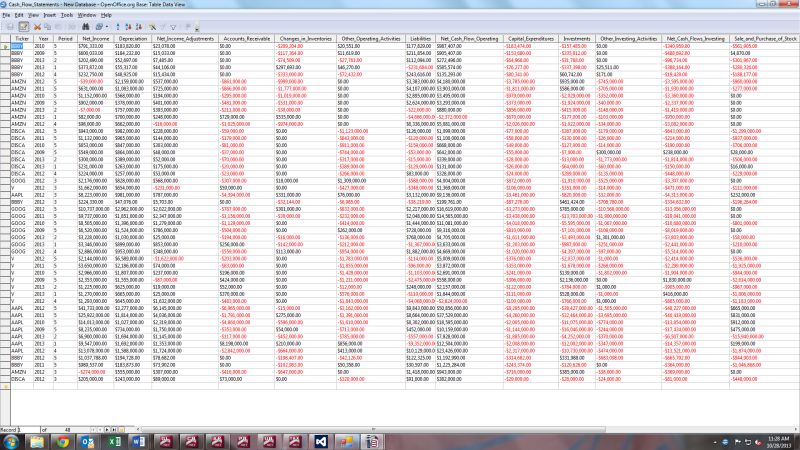Open Visual Studio from the taskbar

pos(320,442)
